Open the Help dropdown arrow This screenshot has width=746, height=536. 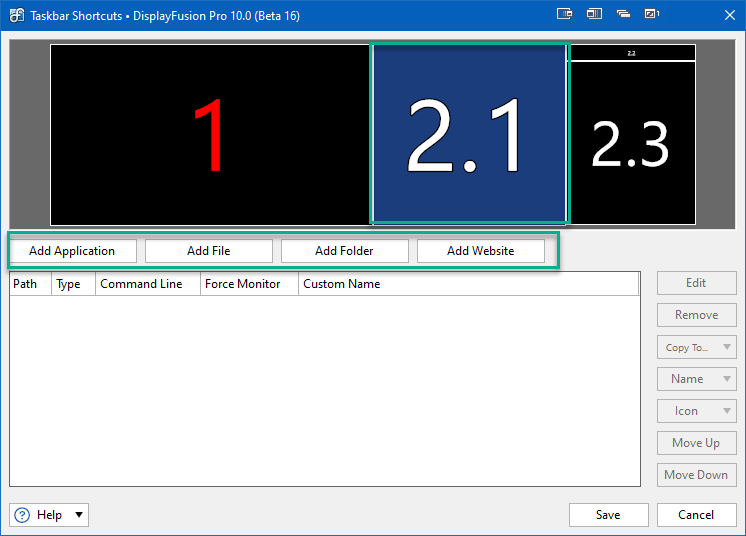[x=79, y=515]
